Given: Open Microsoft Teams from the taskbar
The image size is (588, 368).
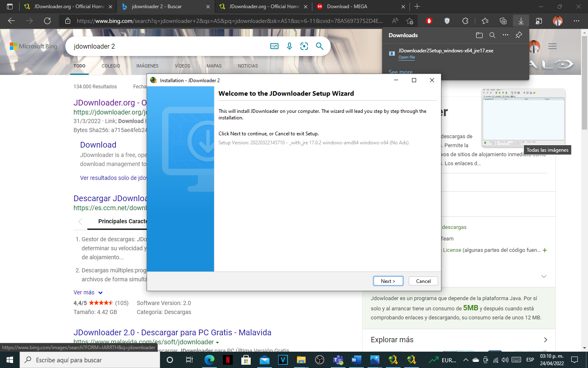Looking at the screenshot, I should coord(338,360).
